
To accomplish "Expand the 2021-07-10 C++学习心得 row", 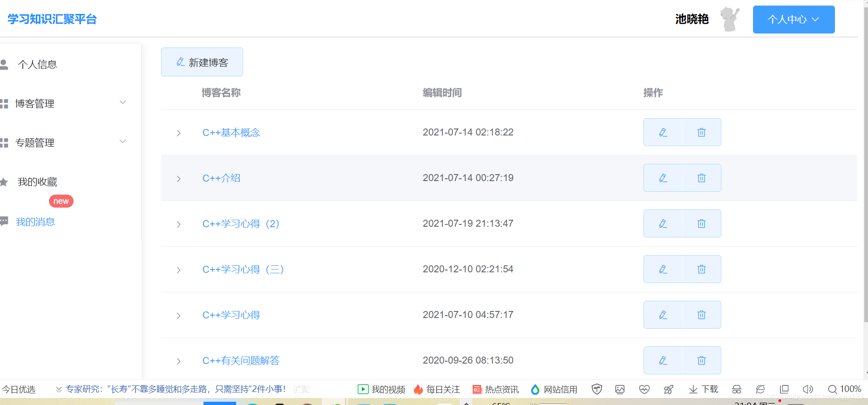I will pos(179,316).
